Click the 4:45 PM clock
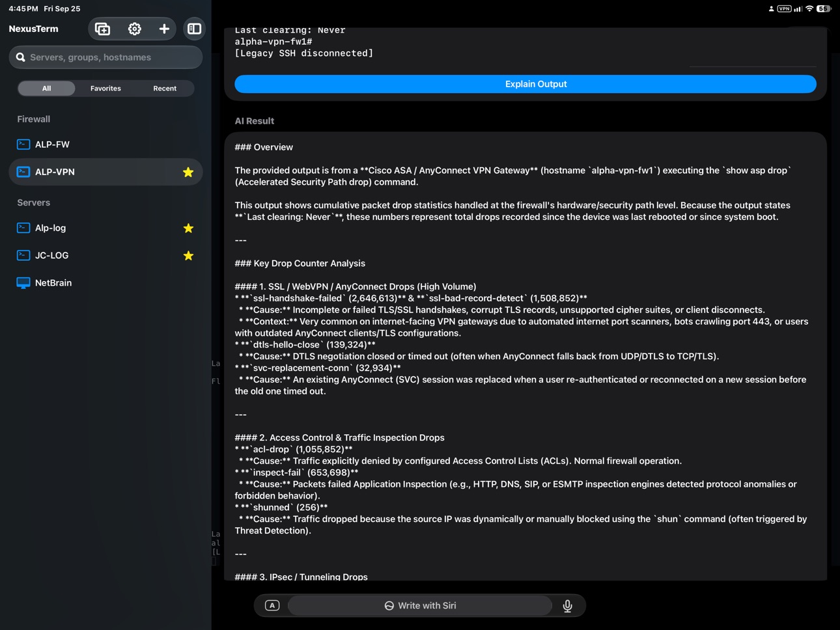The height and width of the screenshot is (630, 840). coord(23,8)
